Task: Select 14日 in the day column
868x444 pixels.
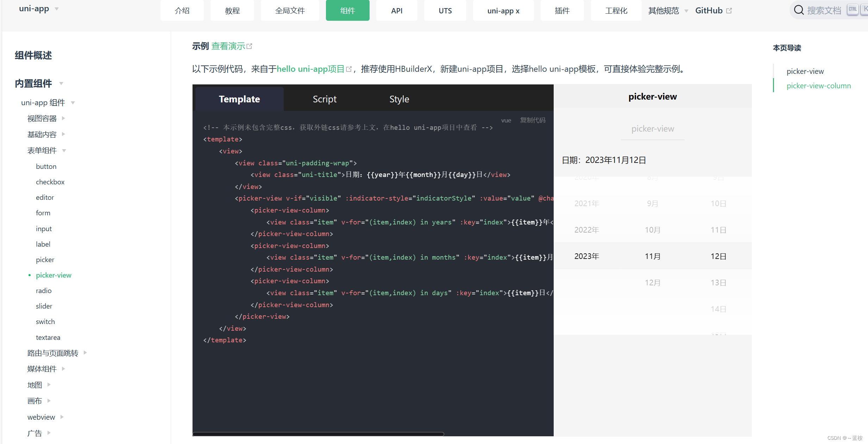Action: click(718, 309)
